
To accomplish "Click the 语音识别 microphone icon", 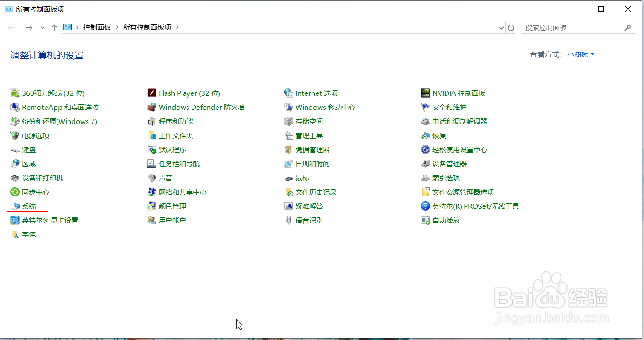I will point(288,220).
